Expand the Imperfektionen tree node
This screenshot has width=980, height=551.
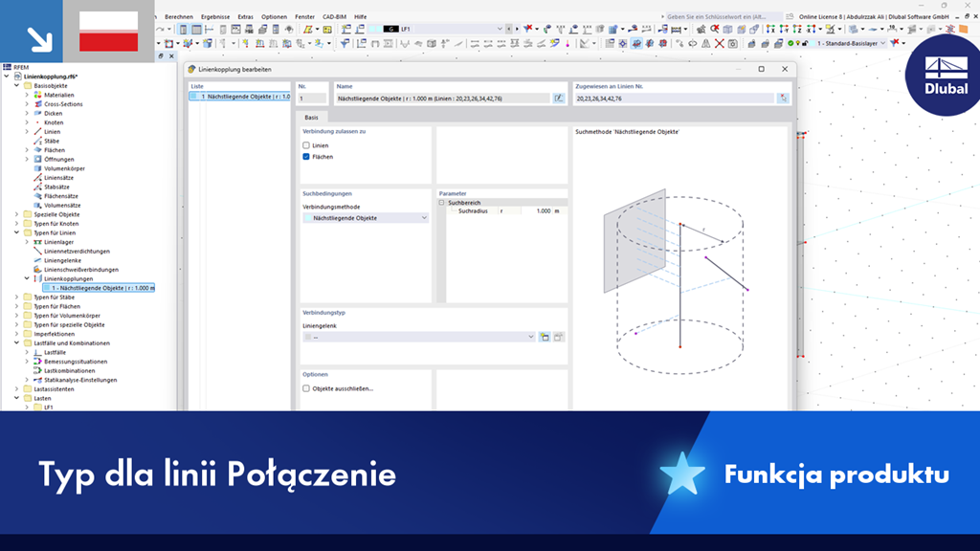coord(17,334)
